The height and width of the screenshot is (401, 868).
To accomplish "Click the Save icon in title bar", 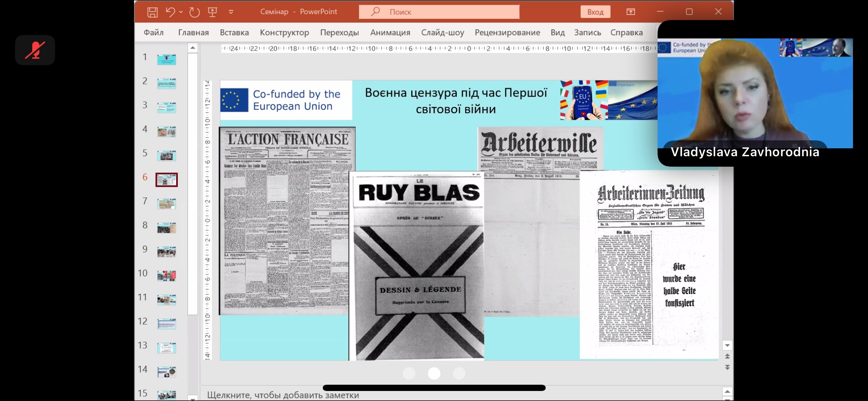I will 152,12.
